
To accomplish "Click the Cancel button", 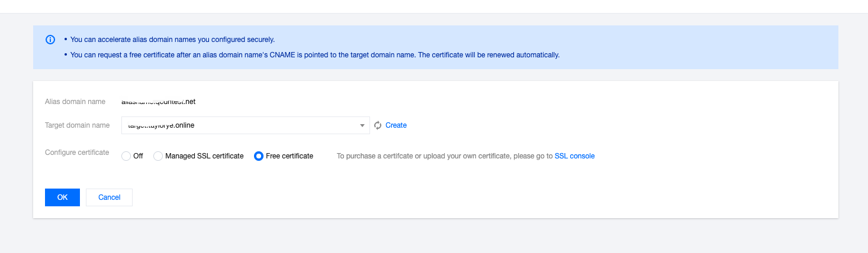I will (109, 197).
